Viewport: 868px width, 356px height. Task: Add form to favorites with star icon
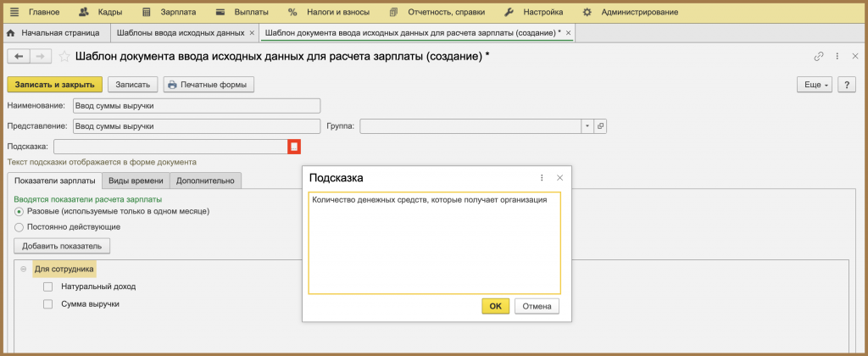tap(64, 56)
